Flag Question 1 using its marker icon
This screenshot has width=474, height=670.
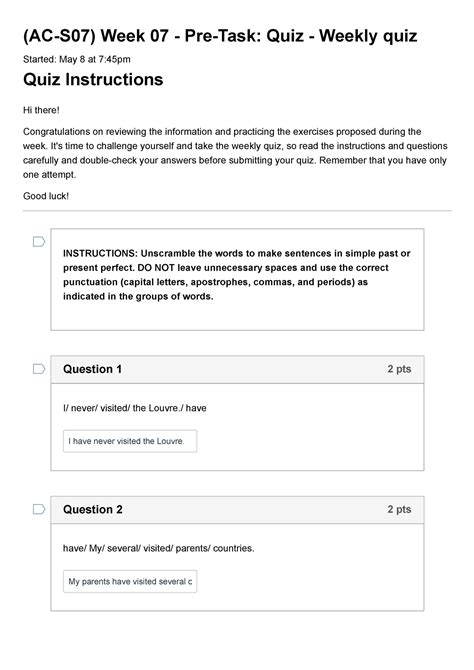click(x=39, y=369)
